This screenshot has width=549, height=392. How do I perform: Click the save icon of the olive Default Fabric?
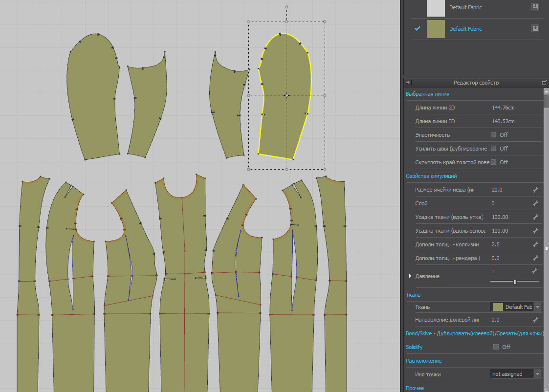click(x=535, y=28)
